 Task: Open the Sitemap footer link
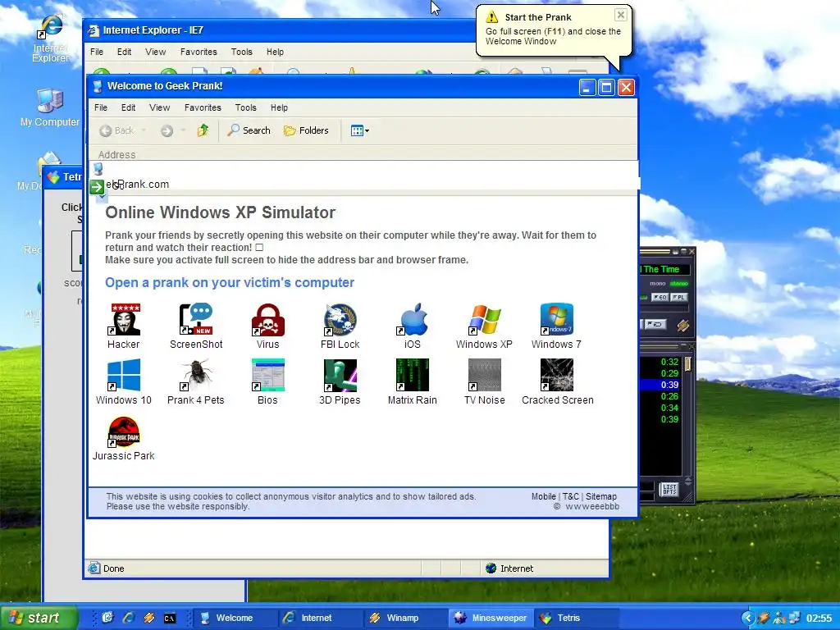[601, 496]
